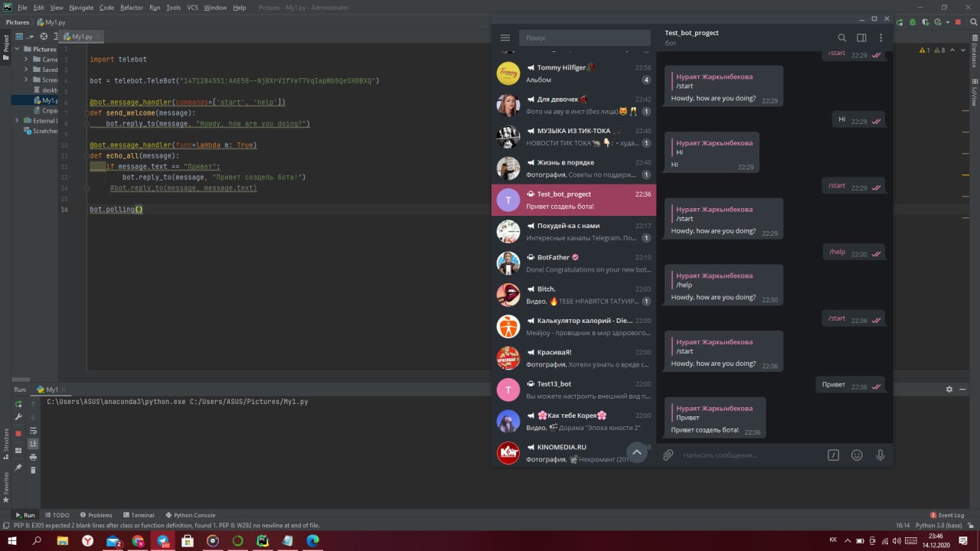Open Bitch. channel avatar
The height and width of the screenshot is (551, 980).
tap(508, 295)
